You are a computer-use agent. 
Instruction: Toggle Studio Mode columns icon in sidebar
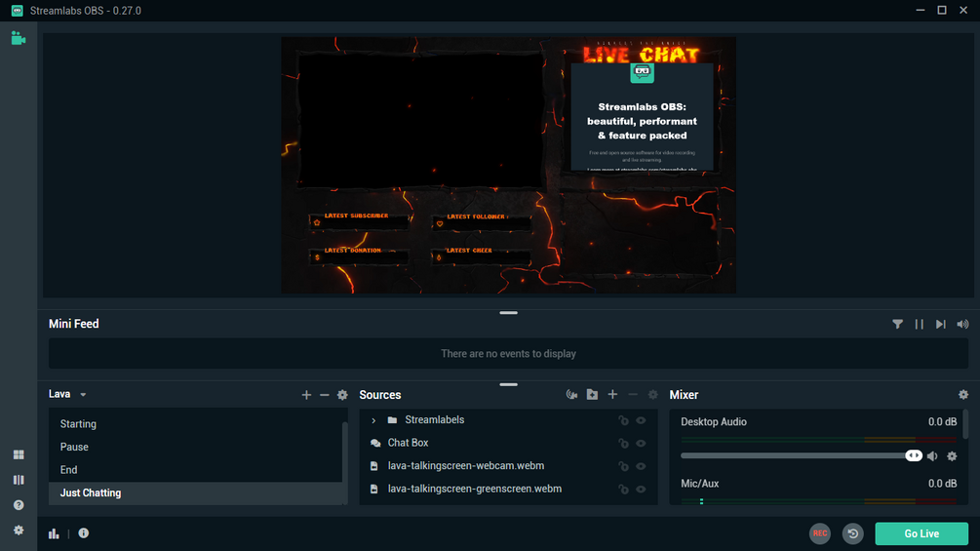coord(19,480)
